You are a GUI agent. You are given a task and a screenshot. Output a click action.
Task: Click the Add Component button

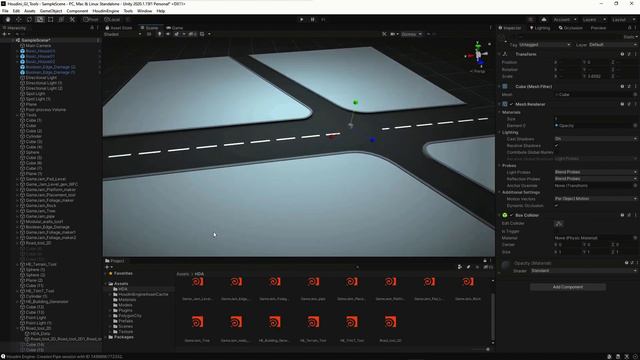pyautogui.click(x=568, y=287)
